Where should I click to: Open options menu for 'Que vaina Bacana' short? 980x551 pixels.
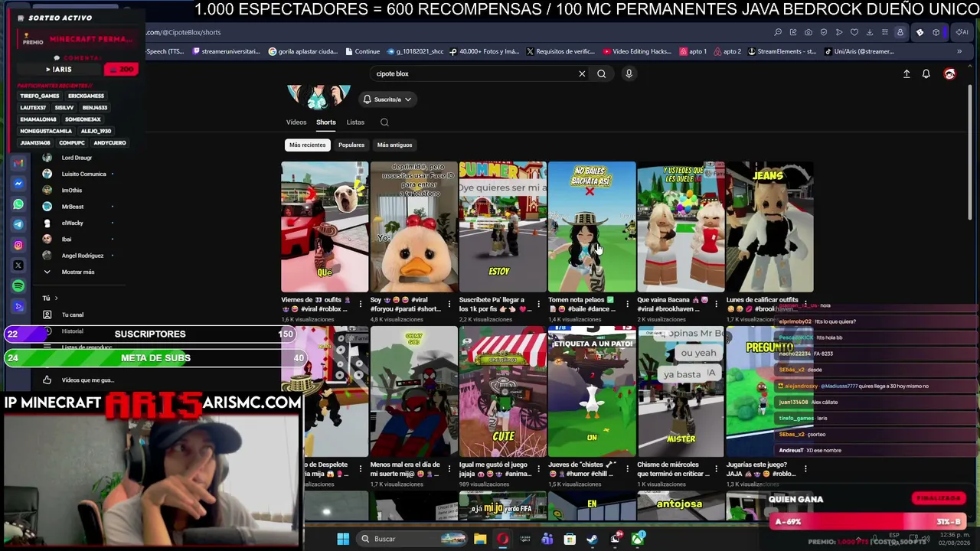pyautogui.click(x=717, y=305)
